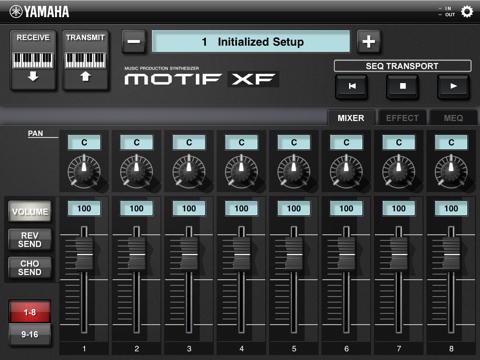Show parts 9-16 in mixer

tap(30, 334)
